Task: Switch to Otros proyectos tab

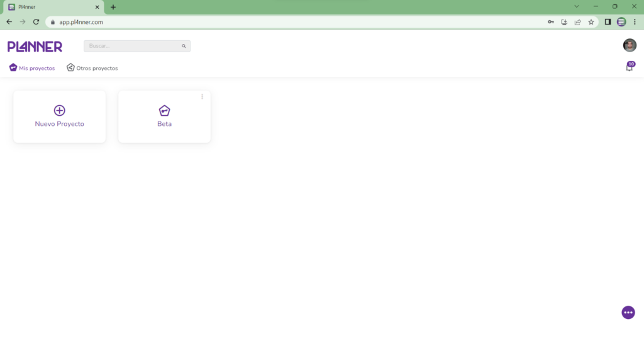Action: pos(92,68)
